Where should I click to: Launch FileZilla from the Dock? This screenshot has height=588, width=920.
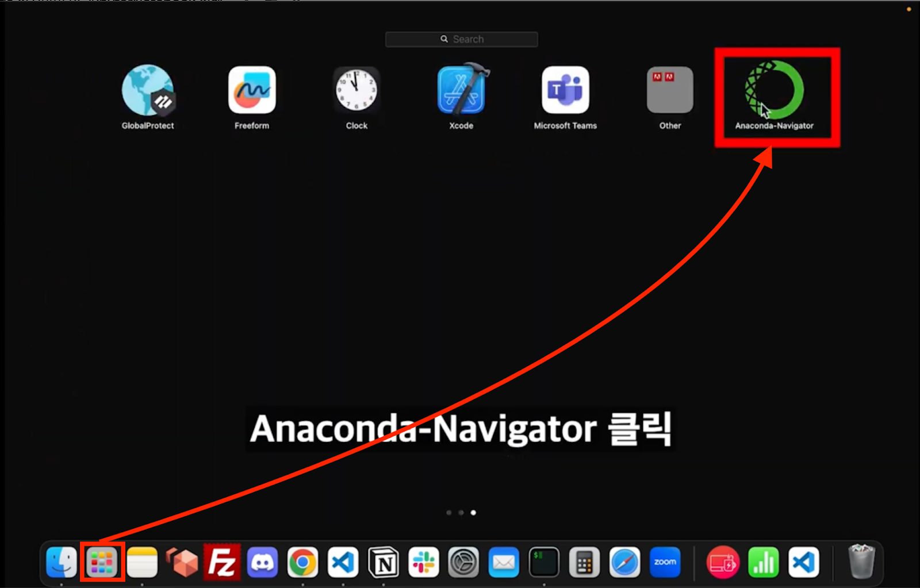(222, 562)
